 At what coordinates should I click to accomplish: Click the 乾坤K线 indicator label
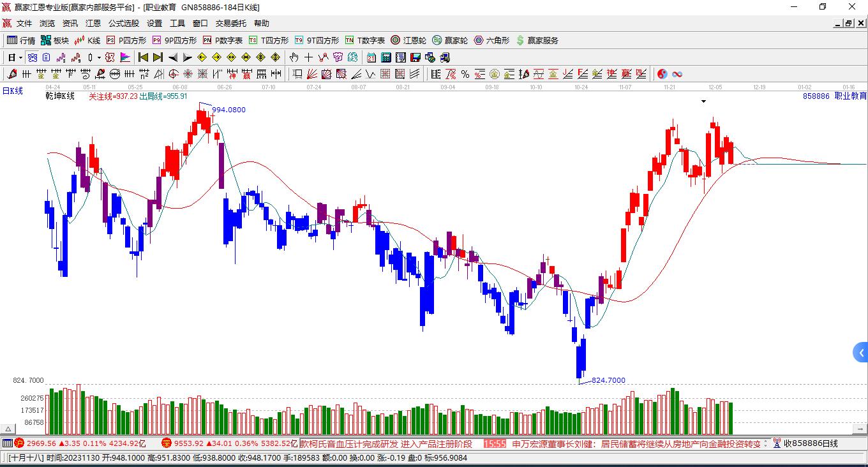coord(60,96)
